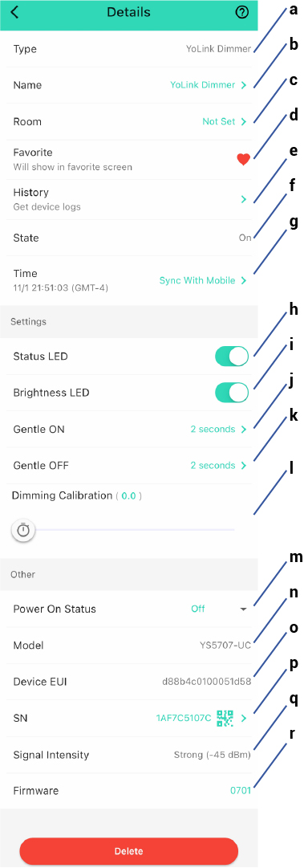The height and width of the screenshot is (868, 304).
Task: Click the red Delete button
Action: pyautogui.click(x=129, y=851)
